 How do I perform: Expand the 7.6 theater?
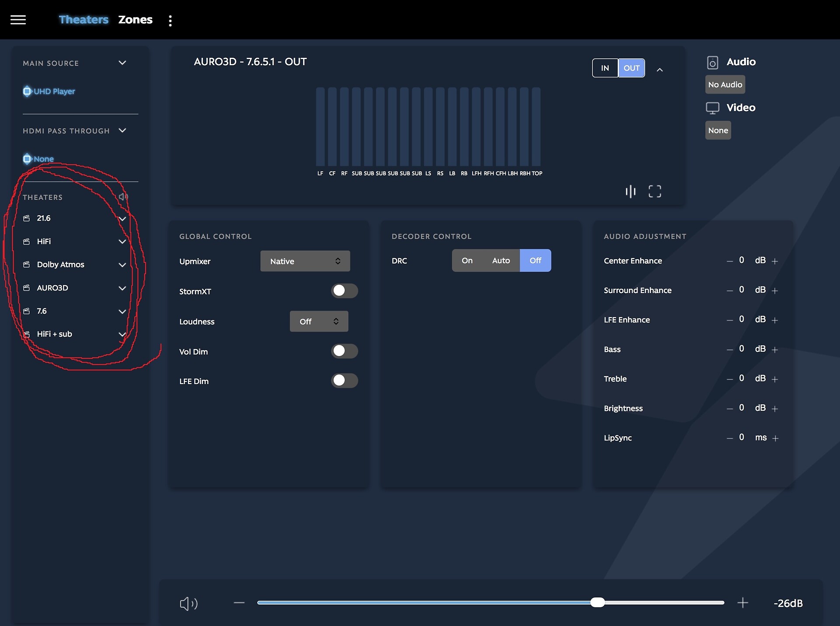pyautogui.click(x=122, y=311)
